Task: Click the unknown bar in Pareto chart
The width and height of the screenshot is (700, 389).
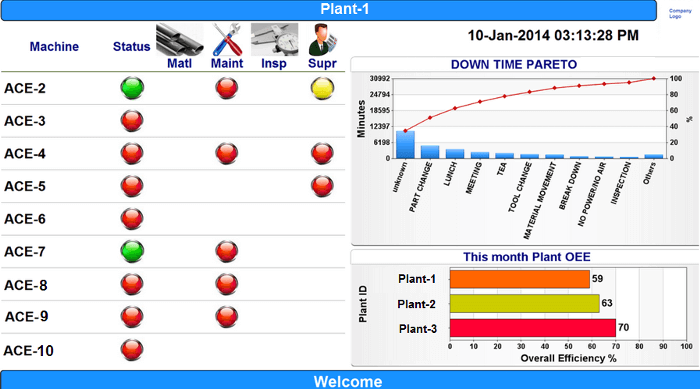Action: (x=405, y=145)
